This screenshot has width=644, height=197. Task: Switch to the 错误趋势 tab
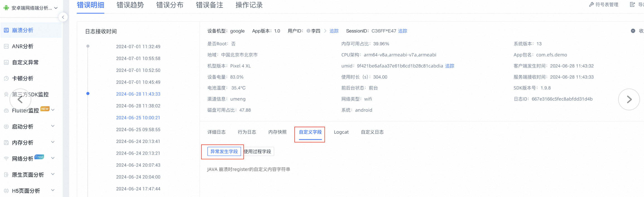[x=130, y=5]
